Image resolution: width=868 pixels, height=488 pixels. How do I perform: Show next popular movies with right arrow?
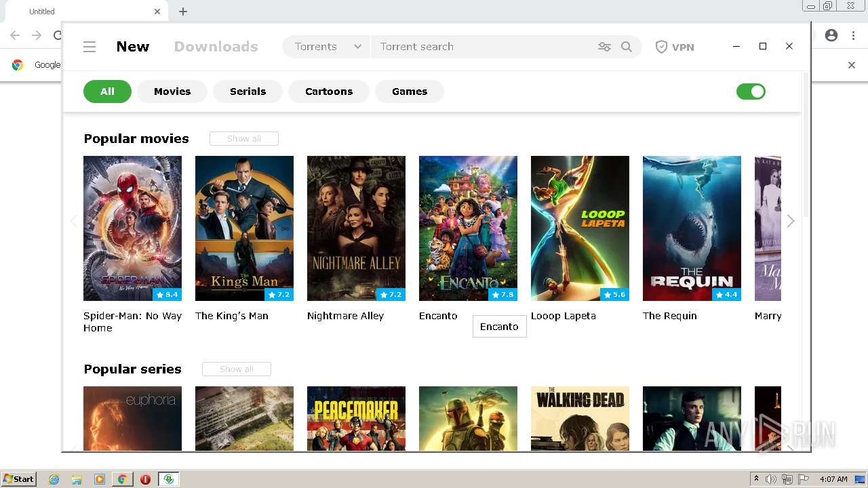point(791,222)
